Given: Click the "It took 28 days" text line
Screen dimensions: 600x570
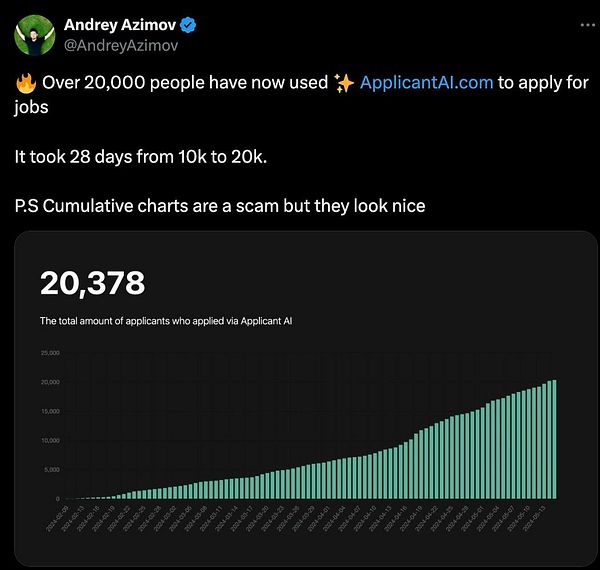Looking at the screenshot, I should pyautogui.click(x=141, y=157).
